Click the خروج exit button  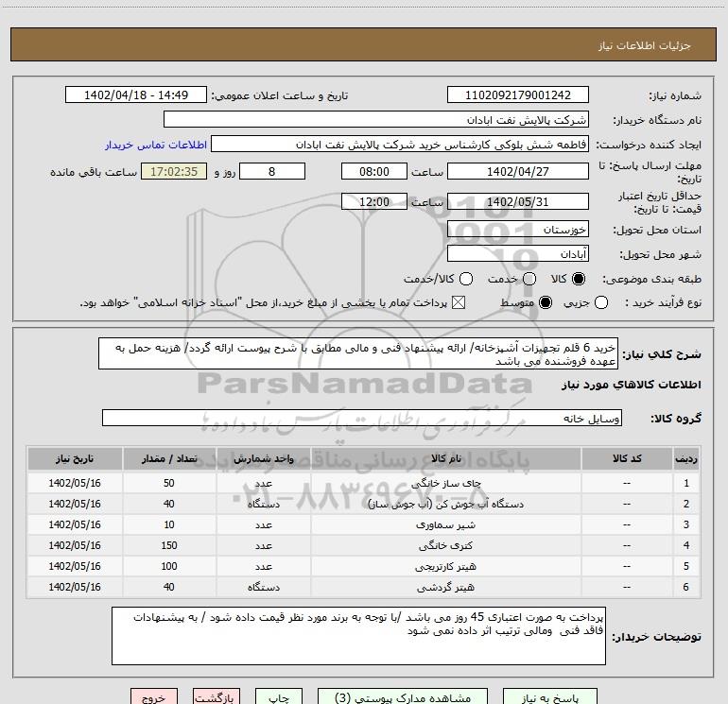click(153, 697)
